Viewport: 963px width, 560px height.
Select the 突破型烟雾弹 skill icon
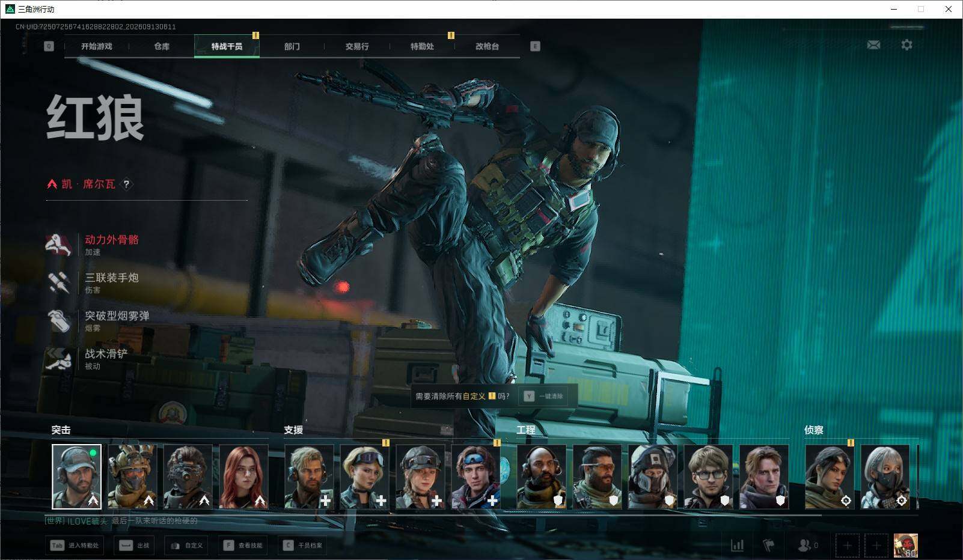[x=60, y=320]
